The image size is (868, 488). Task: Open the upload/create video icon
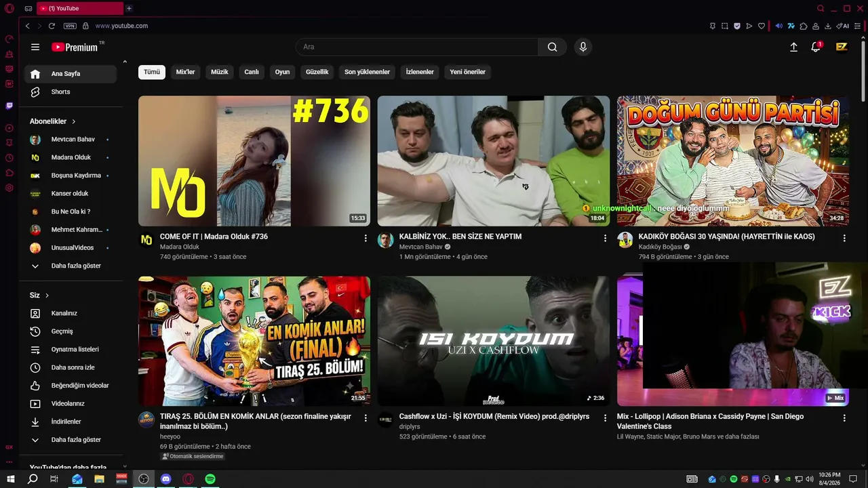point(793,47)
